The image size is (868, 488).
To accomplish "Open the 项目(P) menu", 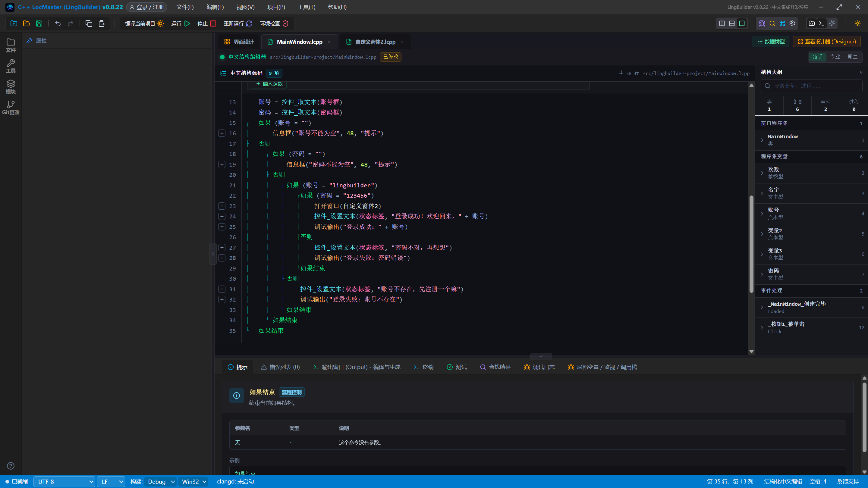I will coord(276,7).
